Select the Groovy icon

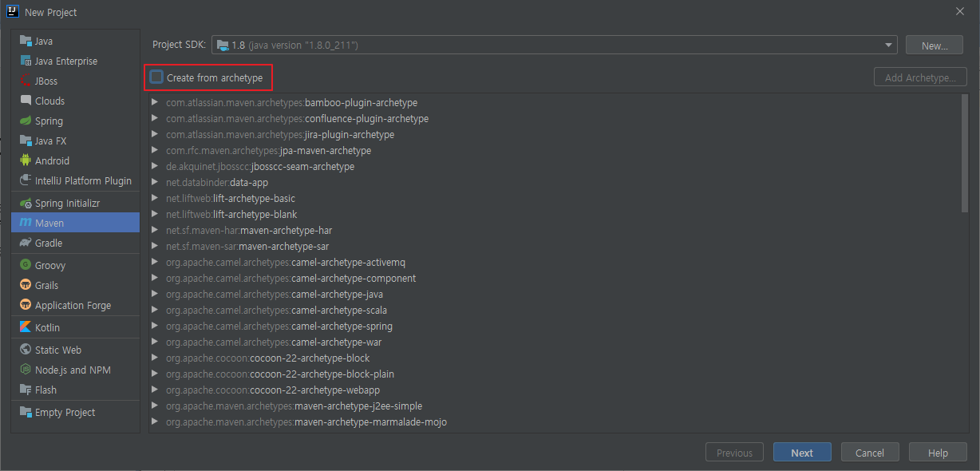26,265
